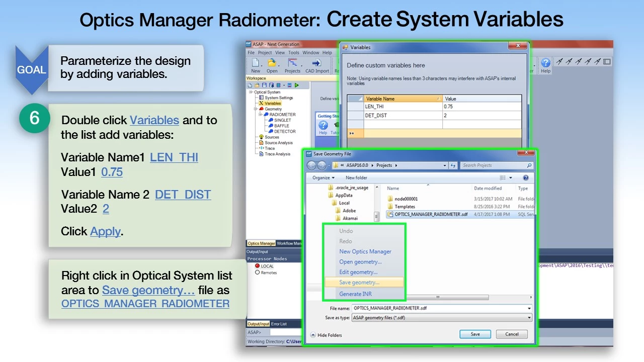The image size is (644, 362).
Task: Click the Help icon in Getting Started panel
Action: (x=323, y=126)
